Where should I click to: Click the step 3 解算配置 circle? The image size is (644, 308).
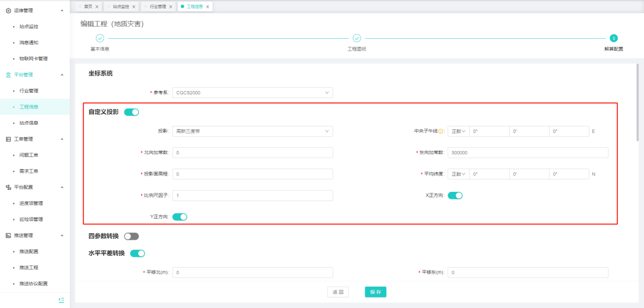613,38
